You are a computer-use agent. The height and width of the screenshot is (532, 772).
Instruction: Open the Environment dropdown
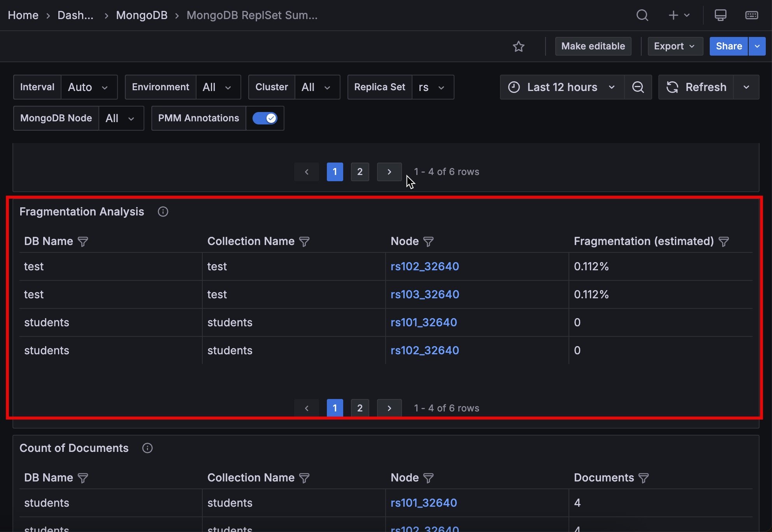tap(219, 87)
